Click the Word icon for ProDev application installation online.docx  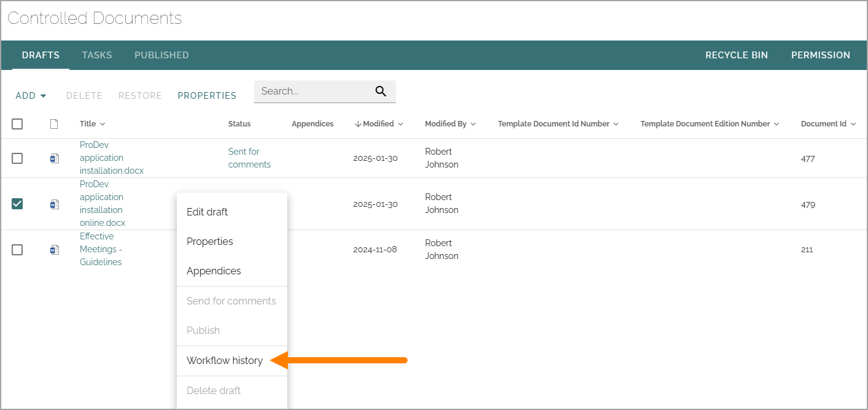point(55,204)
